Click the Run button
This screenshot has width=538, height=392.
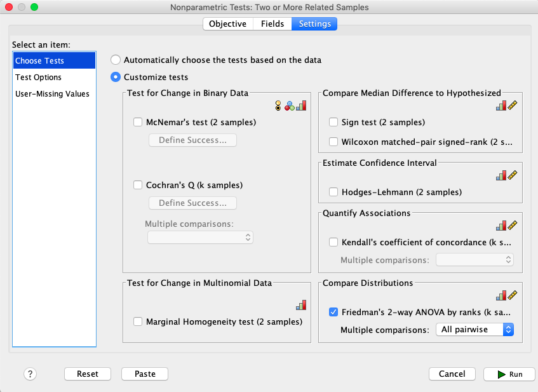[x=509, y=374]
